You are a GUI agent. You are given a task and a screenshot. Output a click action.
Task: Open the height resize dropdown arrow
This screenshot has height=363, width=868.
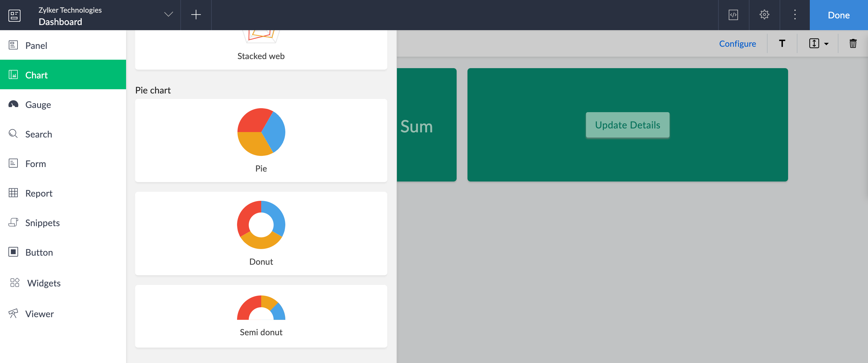(x=826, y=44)
